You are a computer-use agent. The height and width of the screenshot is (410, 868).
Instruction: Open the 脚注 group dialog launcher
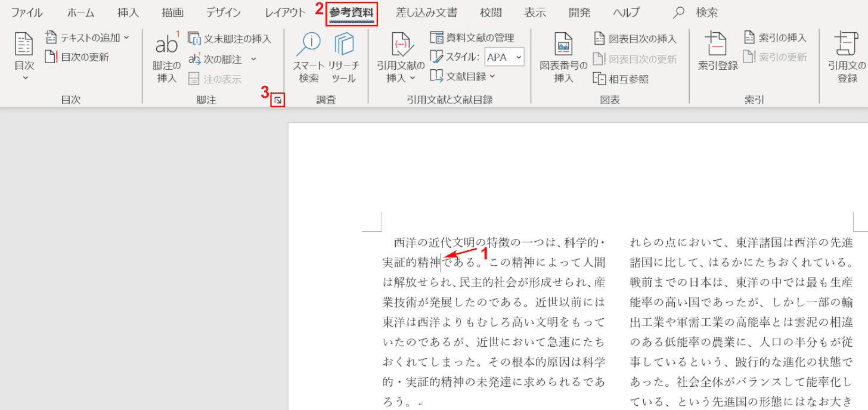tap(277, 101)
